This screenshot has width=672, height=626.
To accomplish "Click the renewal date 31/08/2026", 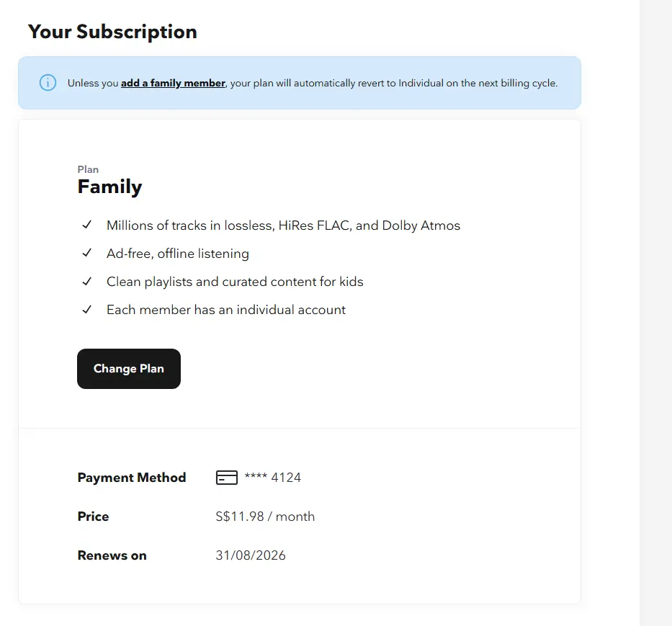I will point(251,555).
